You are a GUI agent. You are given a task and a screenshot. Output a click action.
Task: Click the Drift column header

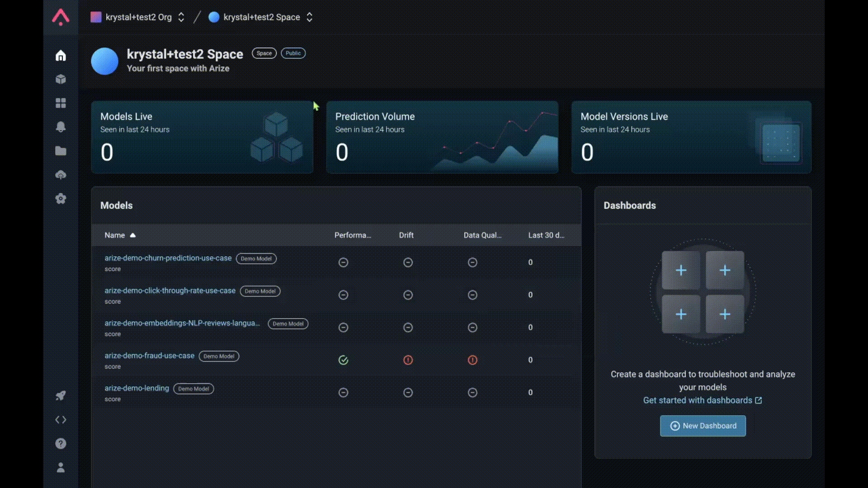406,235
